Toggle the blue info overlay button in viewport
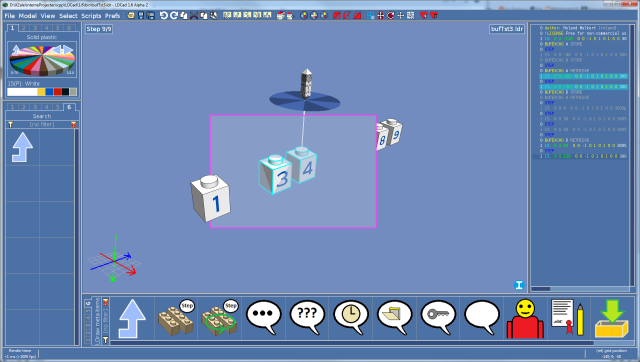 [519, 285]
